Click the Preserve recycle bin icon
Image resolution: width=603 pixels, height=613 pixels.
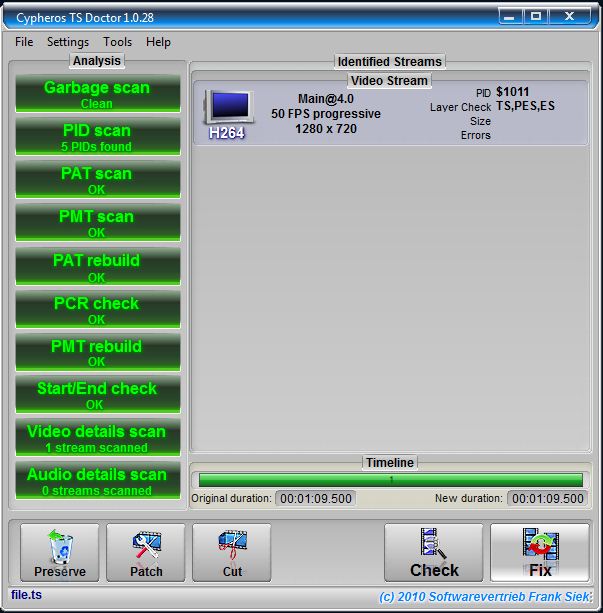pyautogui.click(x=60, y=546)
